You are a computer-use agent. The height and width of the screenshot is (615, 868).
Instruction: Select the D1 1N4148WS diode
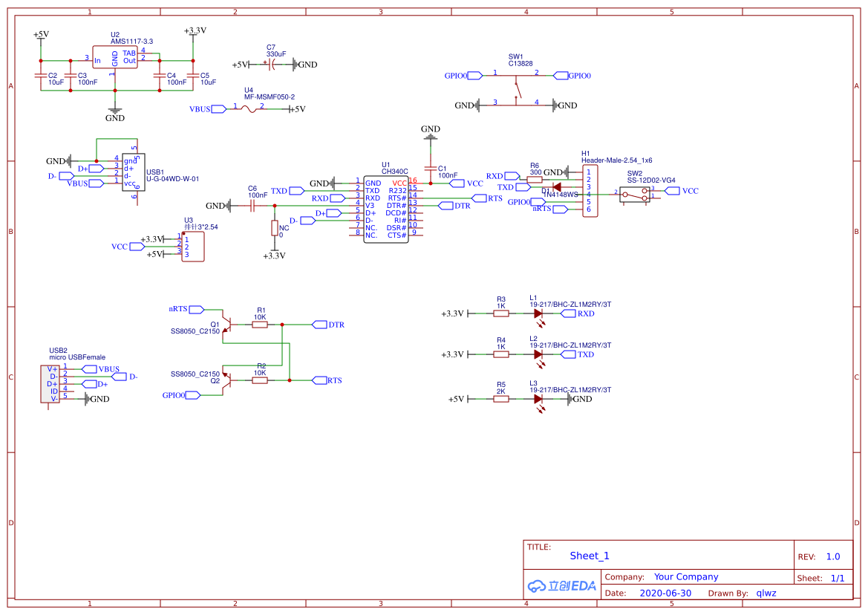pyautogui.click(x=556, y=187)
